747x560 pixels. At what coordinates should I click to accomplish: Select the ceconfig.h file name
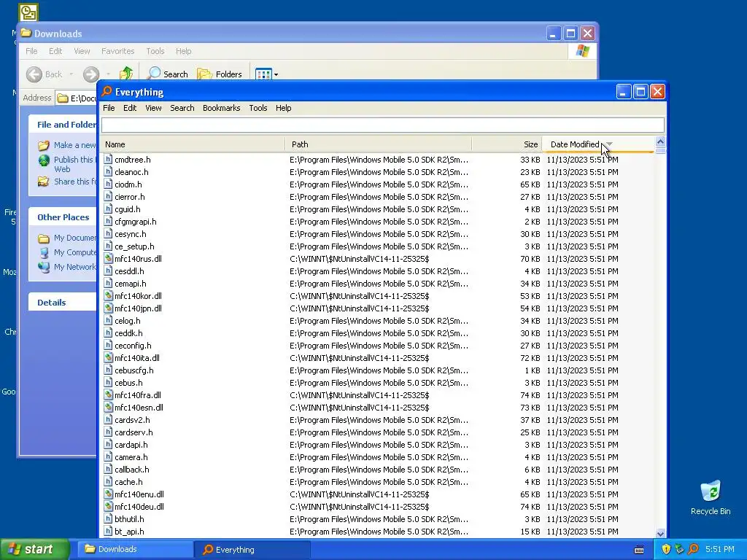pyautogui.click(x=133, y=345)
